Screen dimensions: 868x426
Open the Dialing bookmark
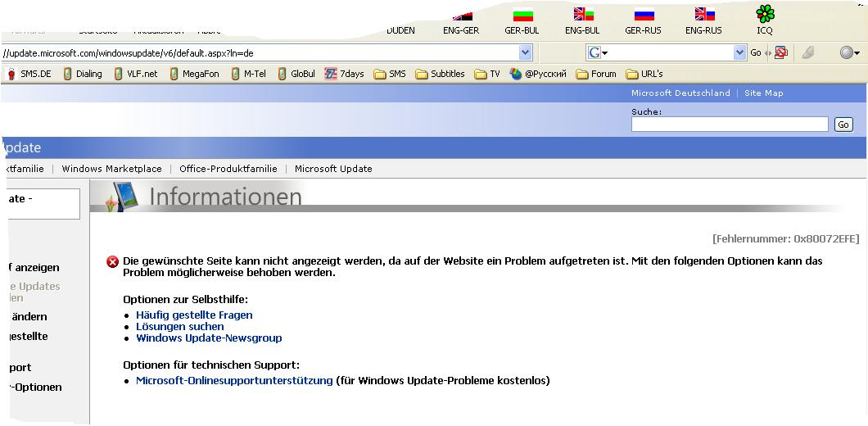pyautogui.click(x=83, y=74)
